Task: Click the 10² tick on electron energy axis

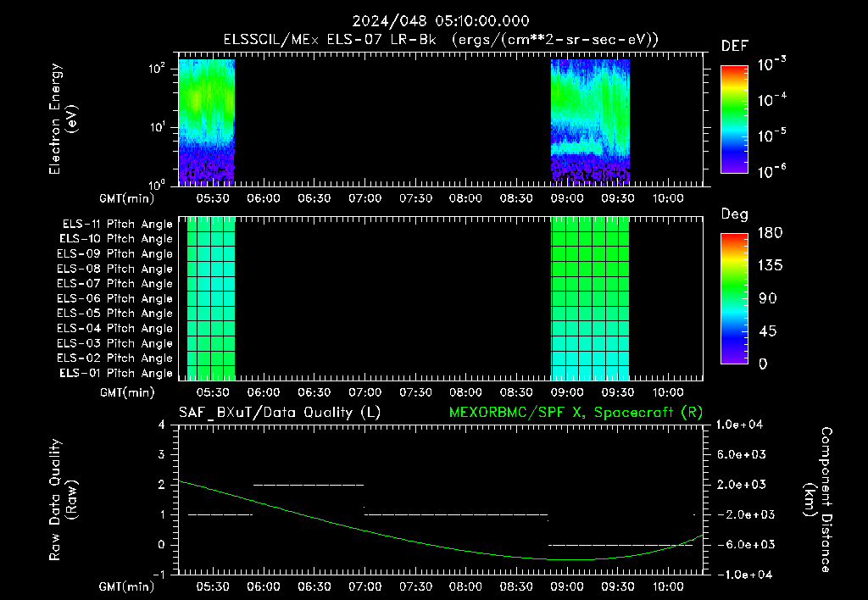Action: point(157,69)
